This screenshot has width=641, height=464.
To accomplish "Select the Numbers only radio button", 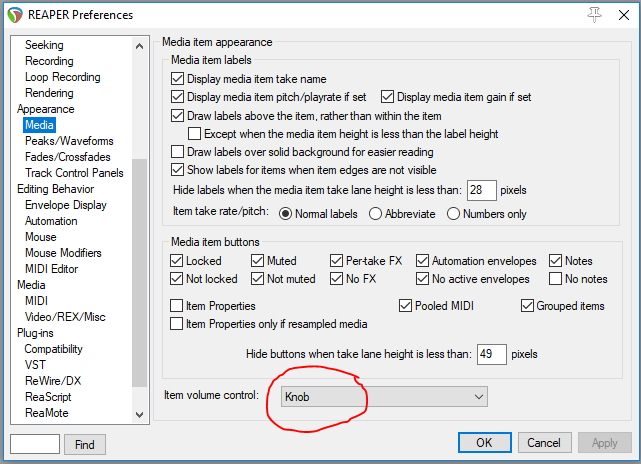I will tap(453, 214).
